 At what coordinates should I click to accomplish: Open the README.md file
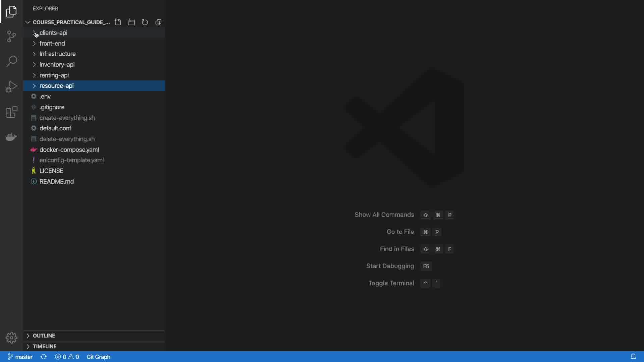tap(56, 181)
